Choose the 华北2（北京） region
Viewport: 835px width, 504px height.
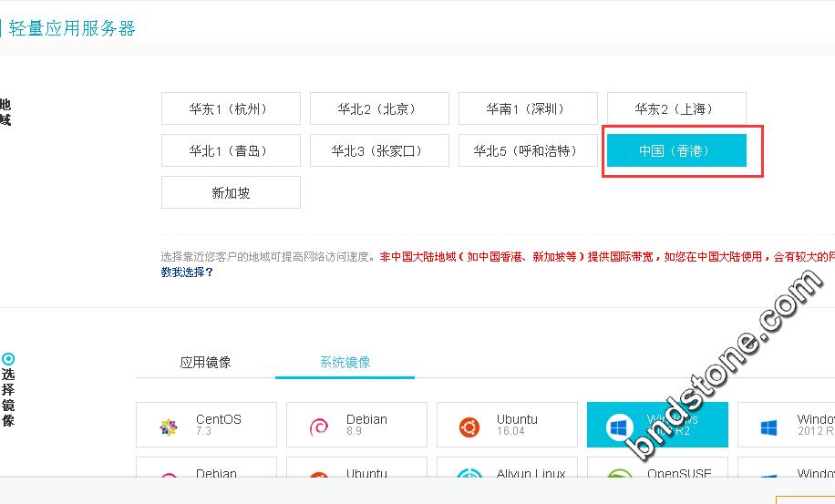[x=379, y=108]
